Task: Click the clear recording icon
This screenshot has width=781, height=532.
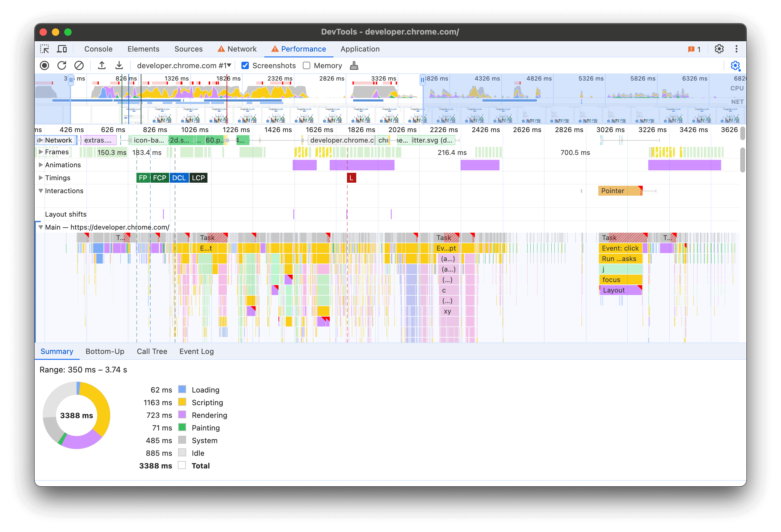Action: (x=78, y=65)
